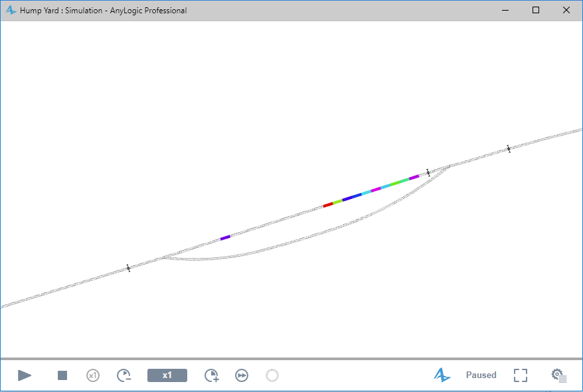Speed up the simulation

(212, 375)
